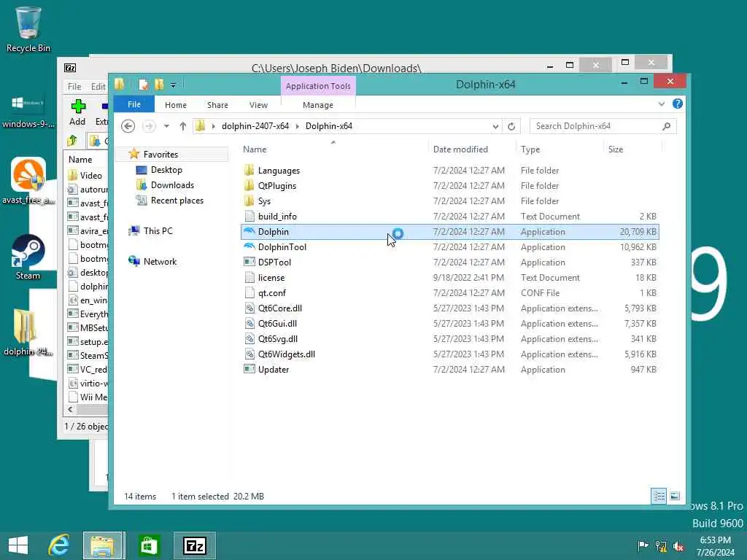The image size is (747, 560).
Task: Select the Qt6Gui.dll file
Action: tap(449, 323)
